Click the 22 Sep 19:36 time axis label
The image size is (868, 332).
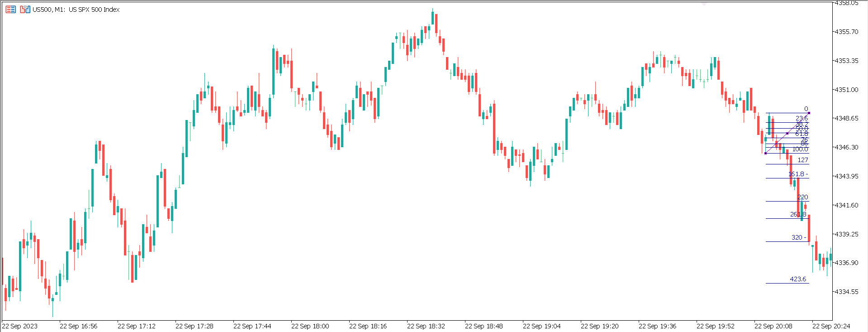[657, 326]
